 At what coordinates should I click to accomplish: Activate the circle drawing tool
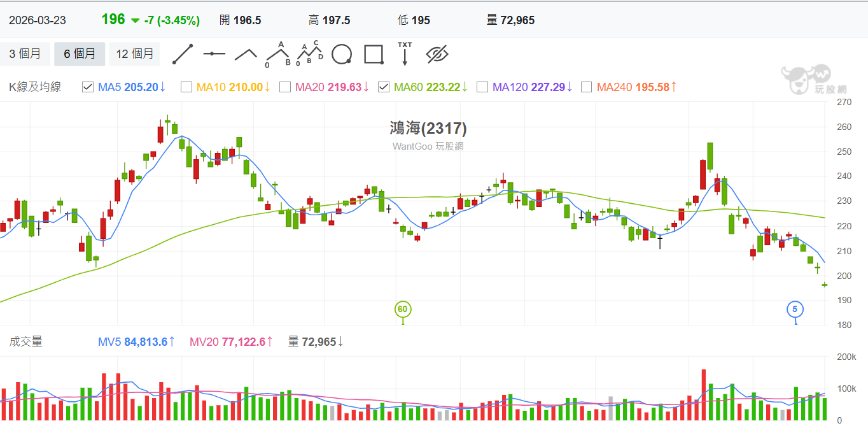342,54
